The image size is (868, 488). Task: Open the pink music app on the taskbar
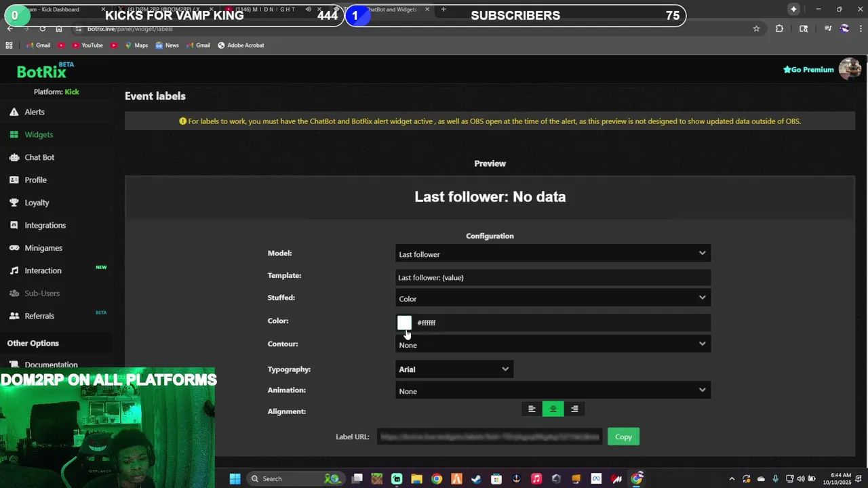click(x=536, y=479)
